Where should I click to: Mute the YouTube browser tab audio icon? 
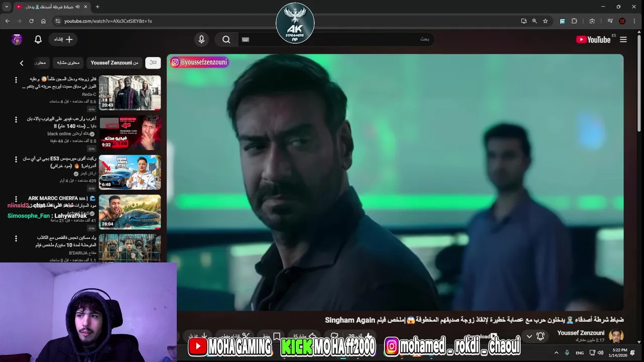click(x=77, y=7)
